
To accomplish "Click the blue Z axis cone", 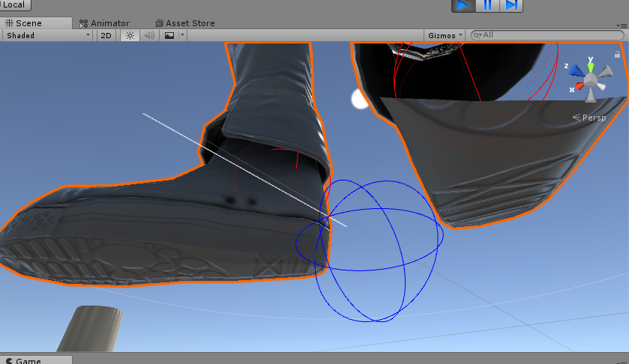I will point(576,70).
